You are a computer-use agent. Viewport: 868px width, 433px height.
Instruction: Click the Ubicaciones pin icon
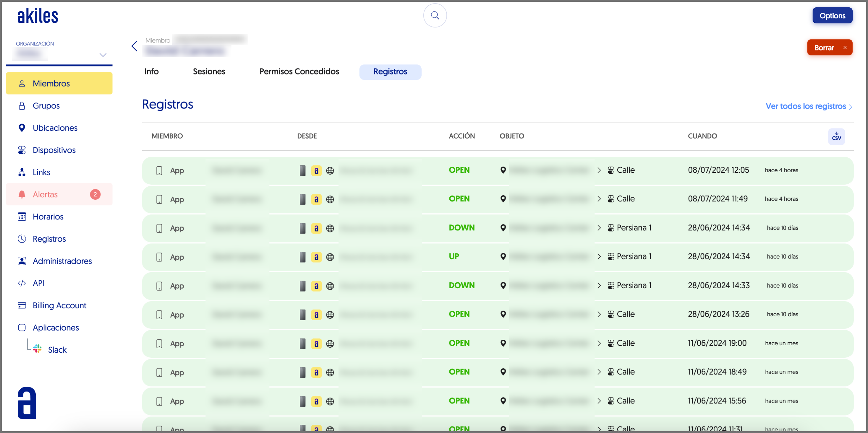point(22,128)
